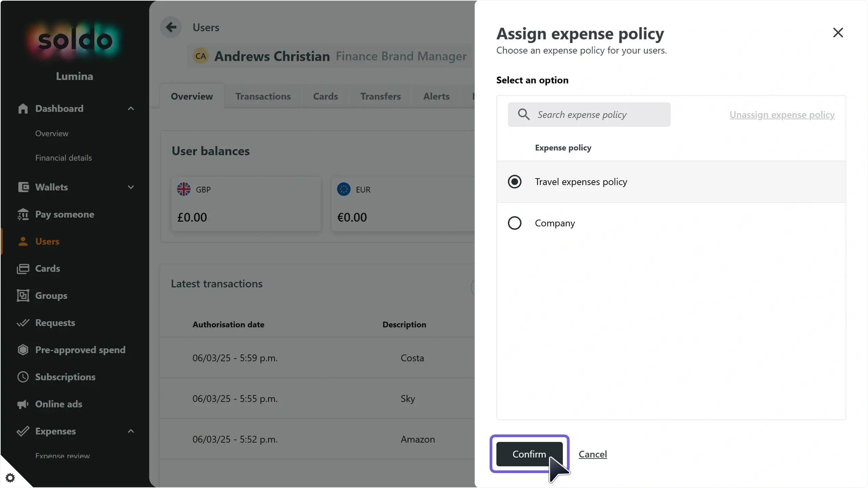Image resolution: width=868 pixels, height=488 pixels.
Task: Click the Groups icon in sidebar
Action: click(x=23, y=296)
